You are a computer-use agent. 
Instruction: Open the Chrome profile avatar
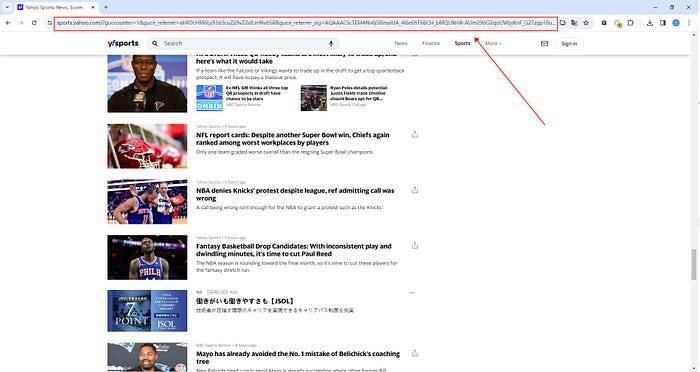coord(676,23)
